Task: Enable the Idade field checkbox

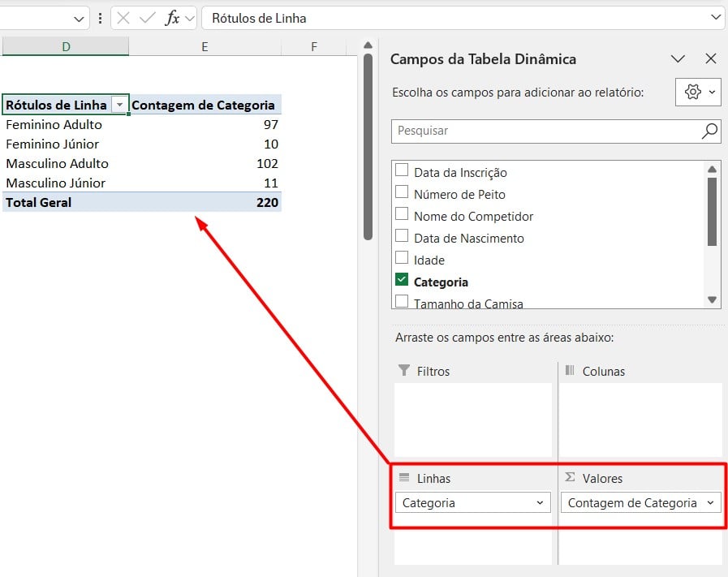Action: tap(402, 259)
